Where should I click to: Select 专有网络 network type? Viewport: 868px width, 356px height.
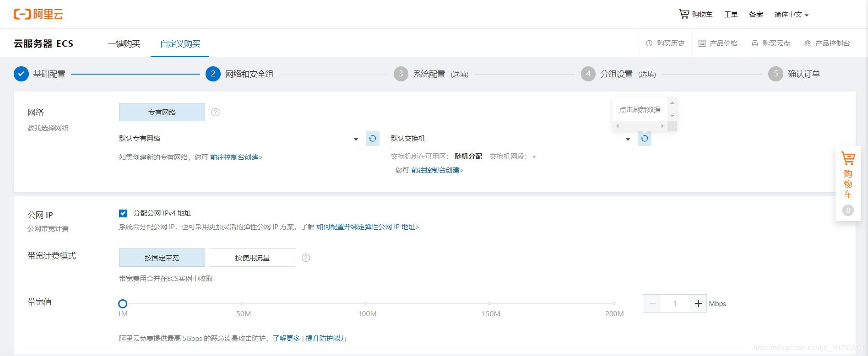click(x=162, y=112)
